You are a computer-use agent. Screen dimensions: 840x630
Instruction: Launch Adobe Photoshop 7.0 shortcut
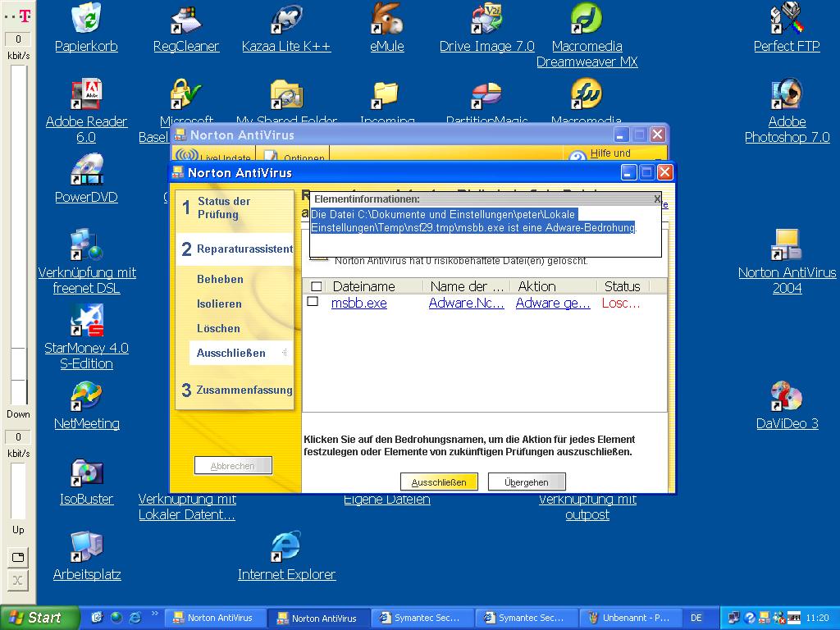point(787,94)
